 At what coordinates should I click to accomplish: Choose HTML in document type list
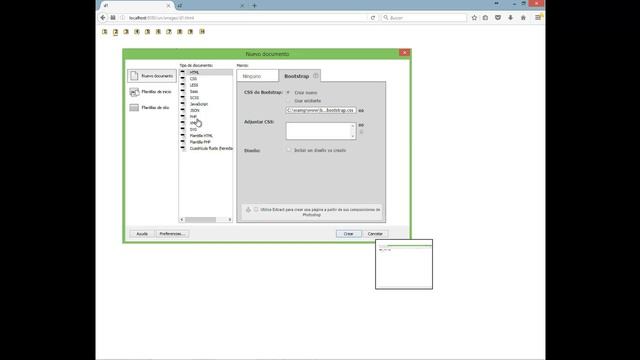206,72
